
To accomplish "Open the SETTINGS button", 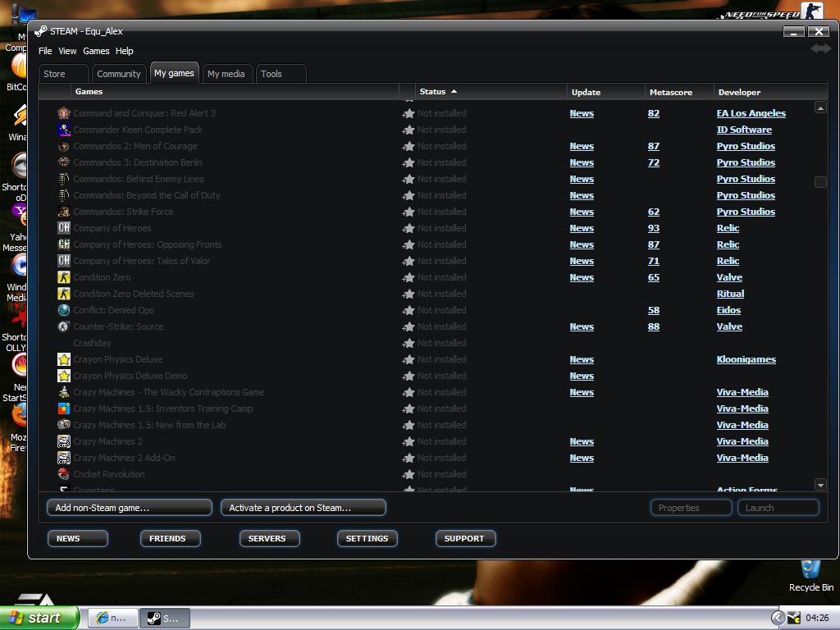I will coord(367,538).
